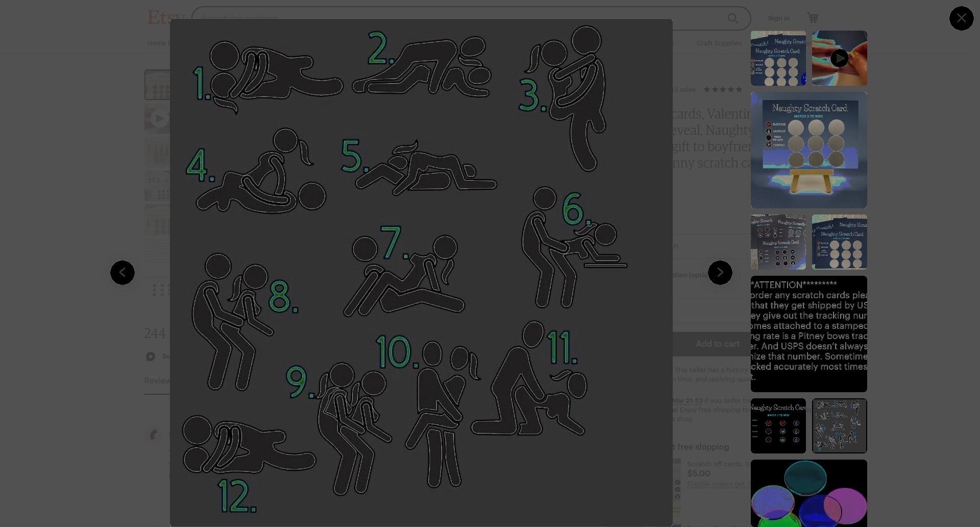Go to the previous image with left arrow
Screen dimensions: 980x527
tap(122, 273)
